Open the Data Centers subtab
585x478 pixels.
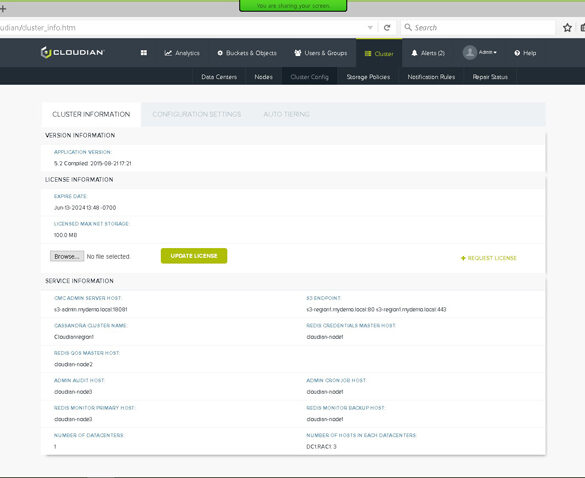[x=219, y=77]
